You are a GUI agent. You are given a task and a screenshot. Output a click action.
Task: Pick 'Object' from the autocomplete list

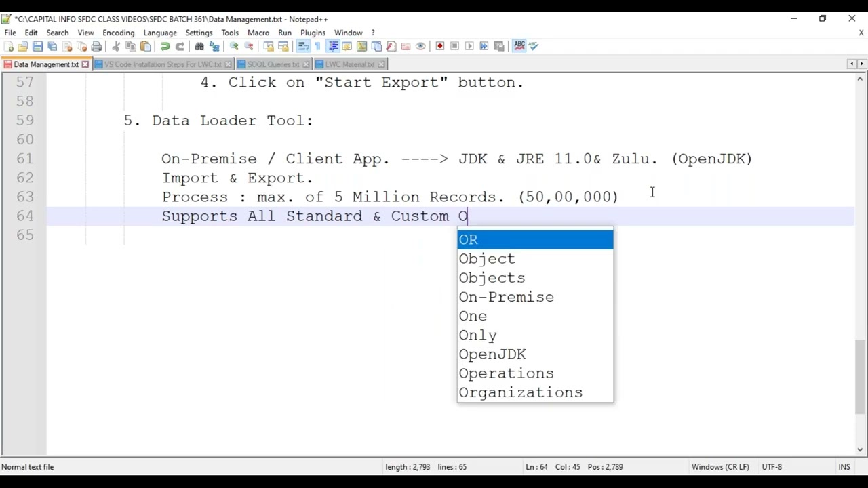click(x=535, y=259)
